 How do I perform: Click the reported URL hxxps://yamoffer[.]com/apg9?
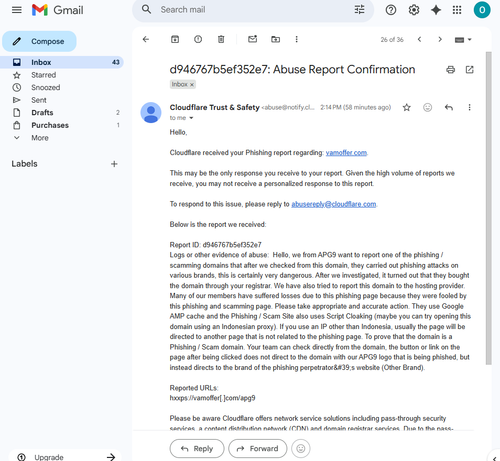coord(212,398)
